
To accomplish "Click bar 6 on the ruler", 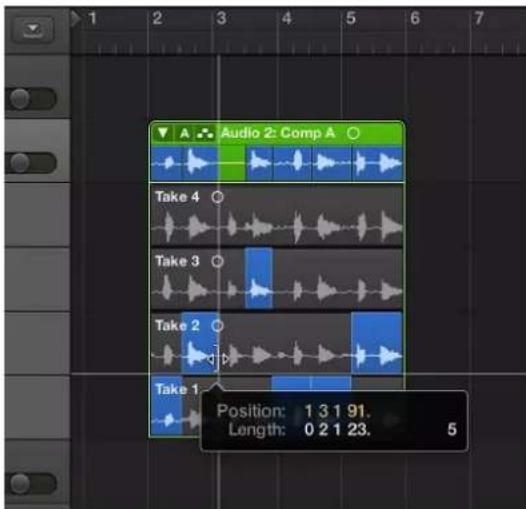I will [x=415, y=18].
